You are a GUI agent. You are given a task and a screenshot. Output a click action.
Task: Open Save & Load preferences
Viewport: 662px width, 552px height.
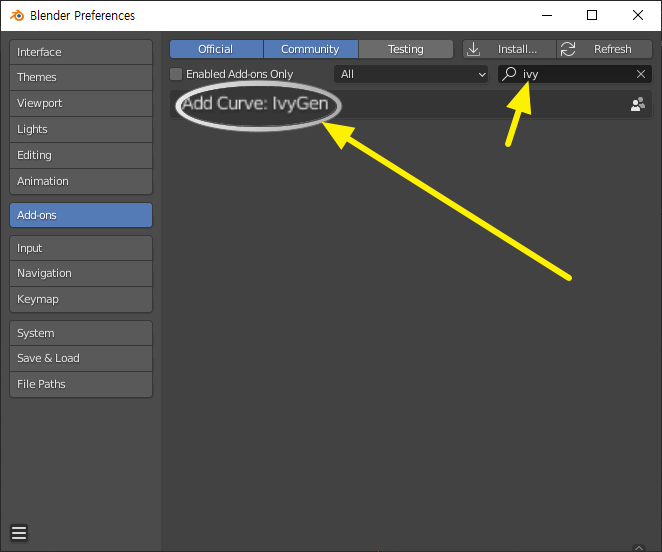click(81, 358)
